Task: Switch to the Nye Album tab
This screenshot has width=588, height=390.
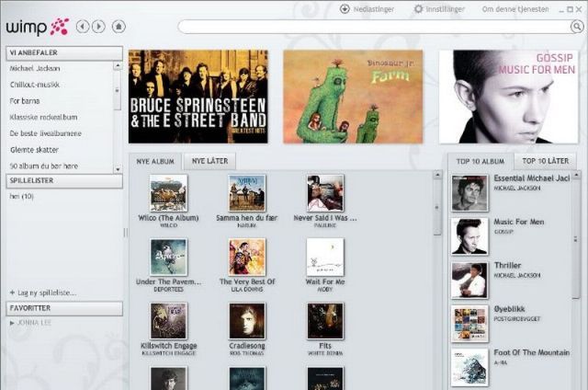Action: [155, 161]
